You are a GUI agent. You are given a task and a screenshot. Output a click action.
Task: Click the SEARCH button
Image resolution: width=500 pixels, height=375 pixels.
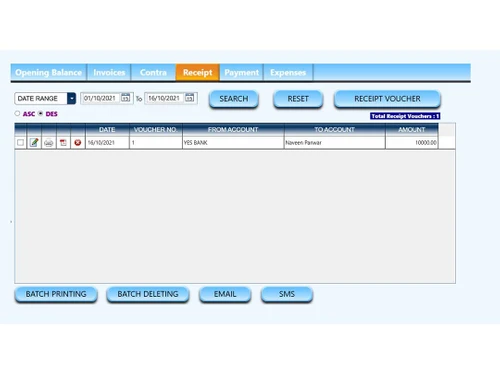coord(234,99)
